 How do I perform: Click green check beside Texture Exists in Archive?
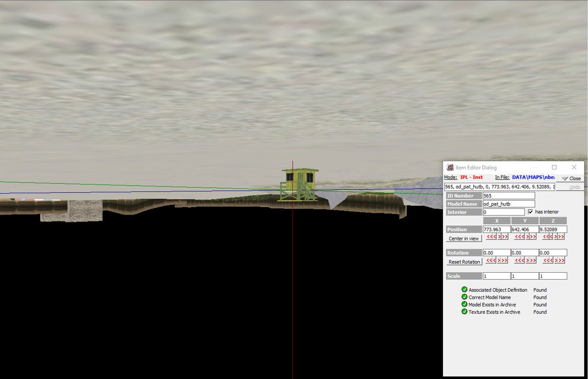click(464, 312)
